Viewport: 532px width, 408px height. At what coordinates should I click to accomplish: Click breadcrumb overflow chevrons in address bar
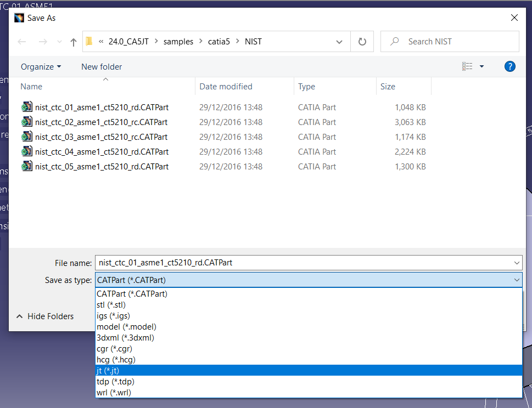101,41
